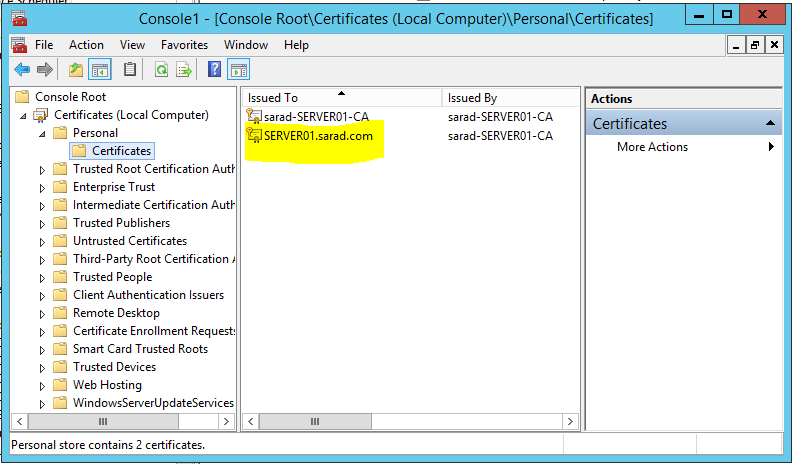Expand Third-Party Root Certification node
The image size is (795, 464).
pyautogui.click(x=43, y=260)
